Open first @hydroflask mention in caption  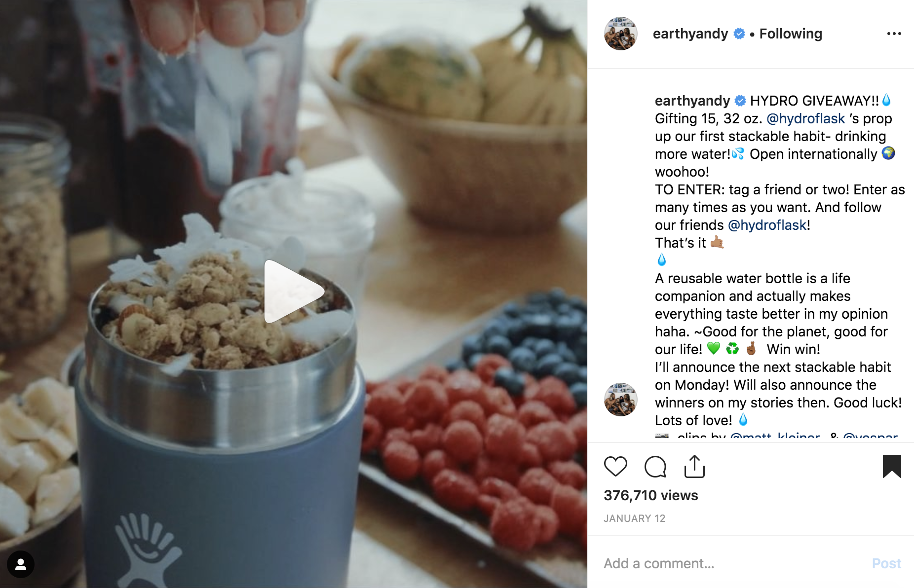pos(805,118)
